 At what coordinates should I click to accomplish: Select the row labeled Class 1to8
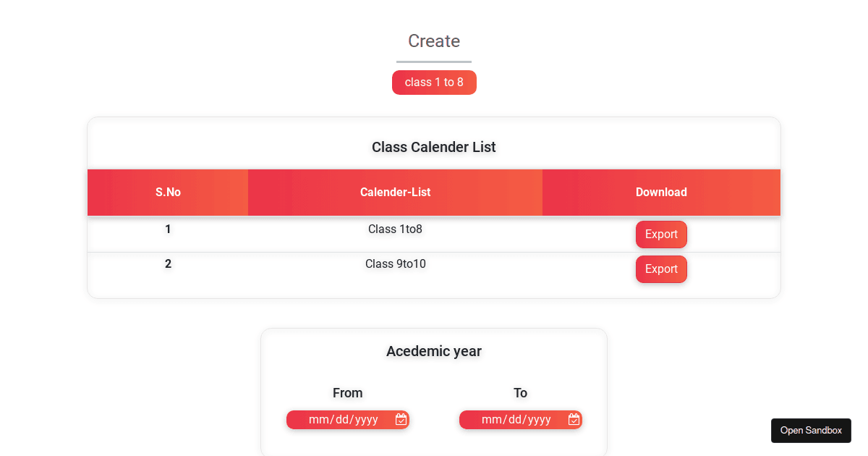click(395, 229)
